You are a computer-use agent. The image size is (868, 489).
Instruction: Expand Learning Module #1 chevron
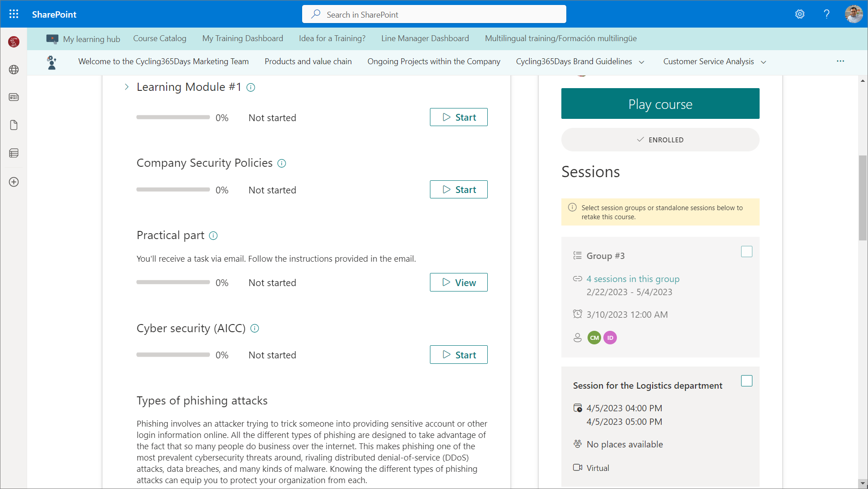[127, 87]
